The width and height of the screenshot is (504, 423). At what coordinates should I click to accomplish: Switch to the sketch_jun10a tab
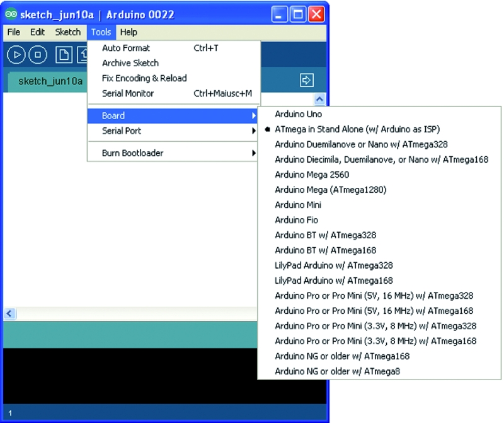point(50,81)
